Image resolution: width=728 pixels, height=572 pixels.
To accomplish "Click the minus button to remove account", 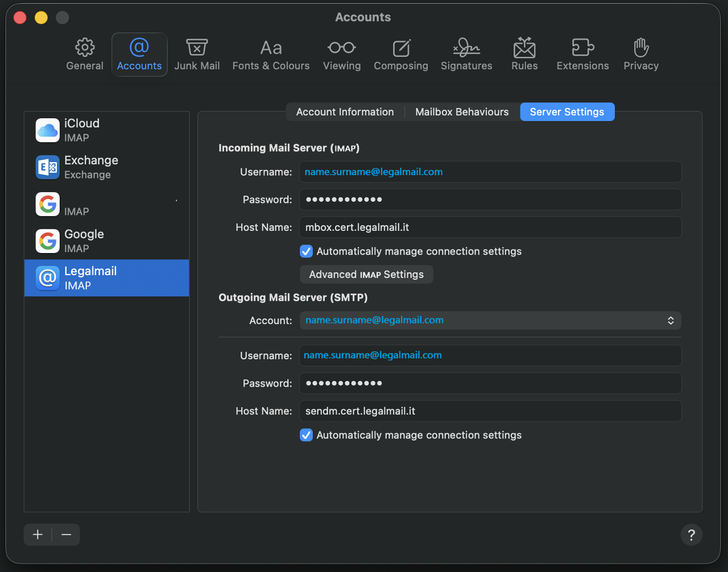I will pyautogui.click(x=66, y=534).
